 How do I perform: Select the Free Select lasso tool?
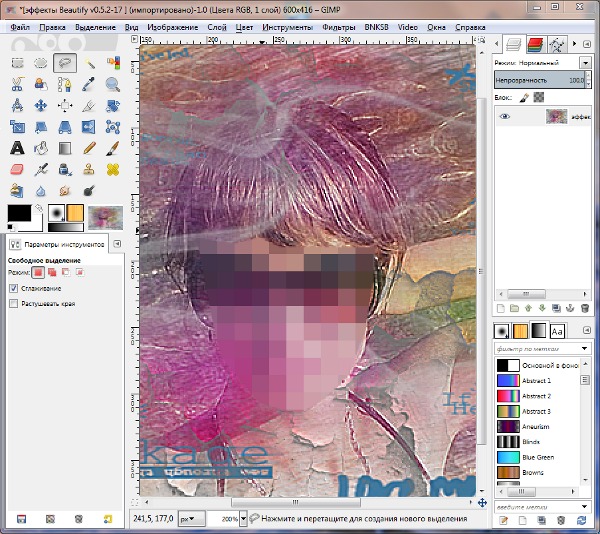(65, 63)
